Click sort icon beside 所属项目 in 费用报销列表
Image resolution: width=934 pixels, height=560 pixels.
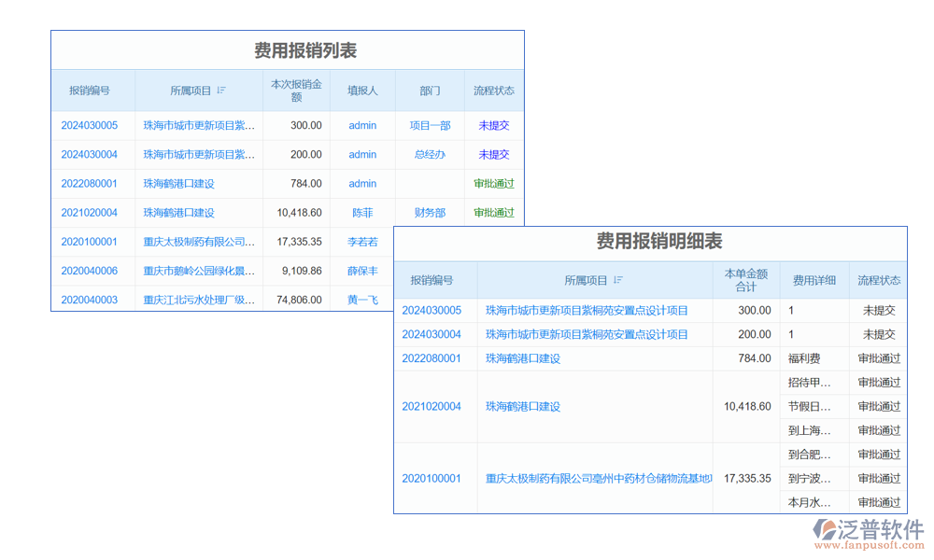[221, 91]
